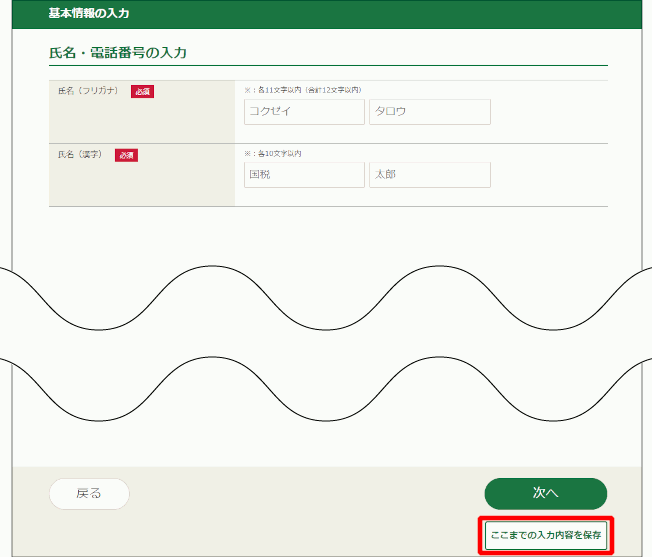
Task: Focus the kanji surname field showing 国税
Action: click(x=304, y=175)
